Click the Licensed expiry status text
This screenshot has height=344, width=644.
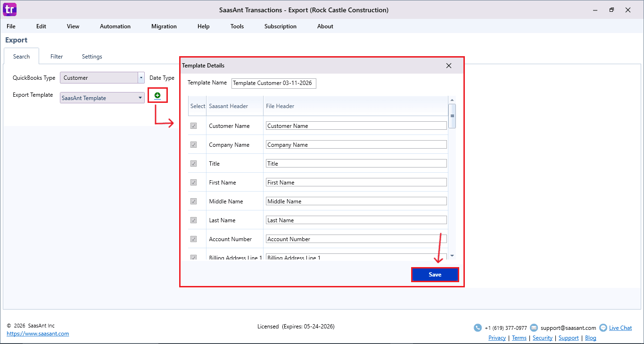pos(296,327)
